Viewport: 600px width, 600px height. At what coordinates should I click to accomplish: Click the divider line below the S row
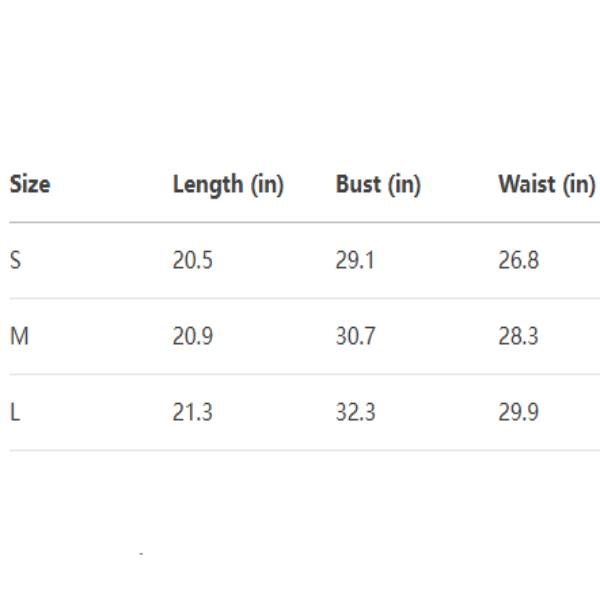tap(300, 298)
